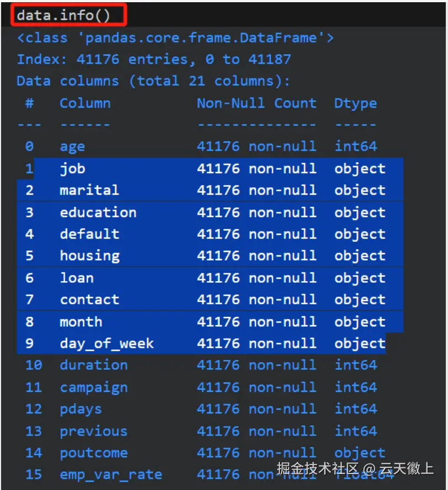Click the data.info() code line
This screenshot has width=448, height=490.
click(63, 15)
